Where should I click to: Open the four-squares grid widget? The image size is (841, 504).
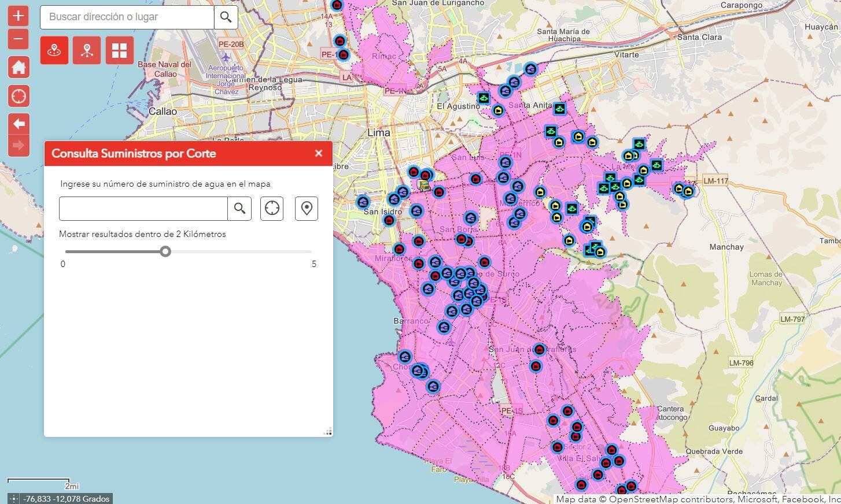(x=119, y=50)
